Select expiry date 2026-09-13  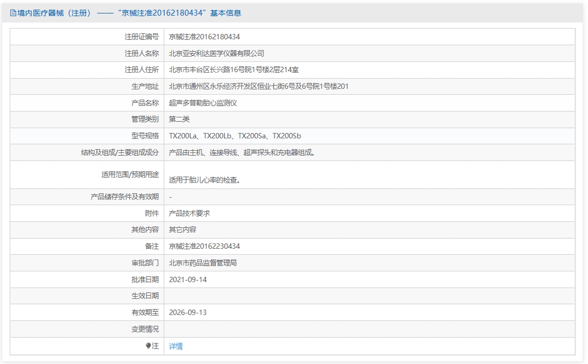[188, 313]
